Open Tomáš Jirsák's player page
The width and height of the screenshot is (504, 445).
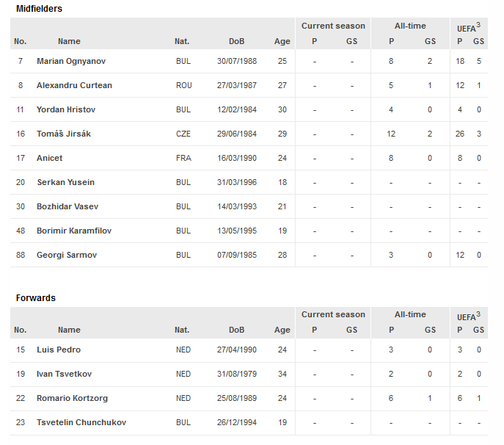[x=64, y=134]
